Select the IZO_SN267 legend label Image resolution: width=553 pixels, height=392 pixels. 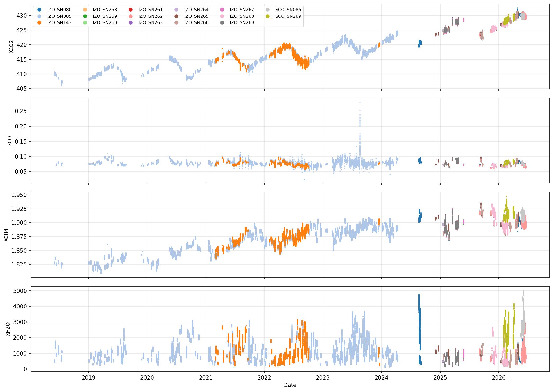[x=242, y=10]
